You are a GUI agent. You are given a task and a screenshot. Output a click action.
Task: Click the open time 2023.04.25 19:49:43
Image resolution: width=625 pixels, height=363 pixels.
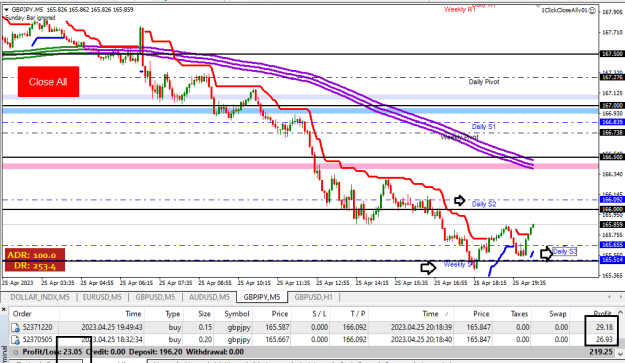(x=112, y=328)
